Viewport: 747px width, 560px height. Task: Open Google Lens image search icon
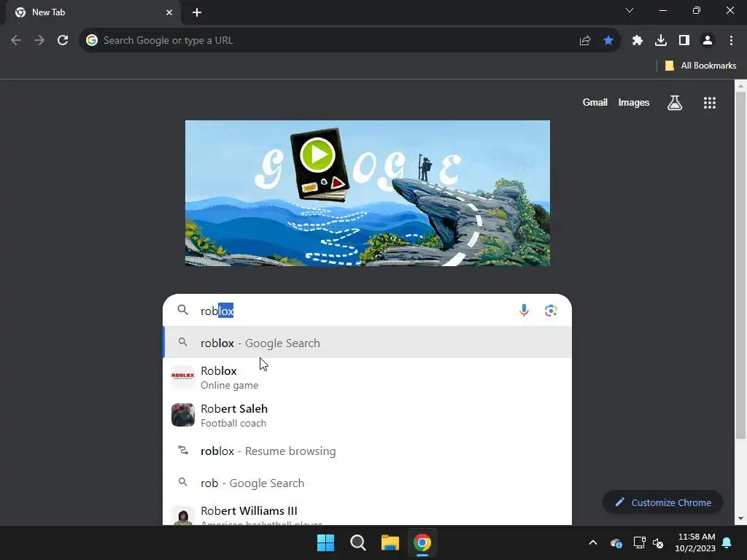tap(551, 311)
